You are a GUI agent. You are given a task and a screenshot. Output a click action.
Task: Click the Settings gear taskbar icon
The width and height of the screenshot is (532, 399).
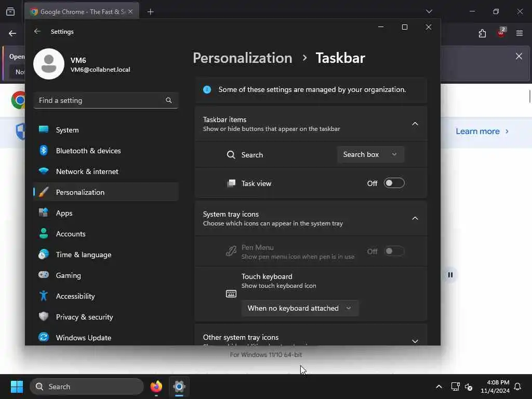tap(179, 387)
